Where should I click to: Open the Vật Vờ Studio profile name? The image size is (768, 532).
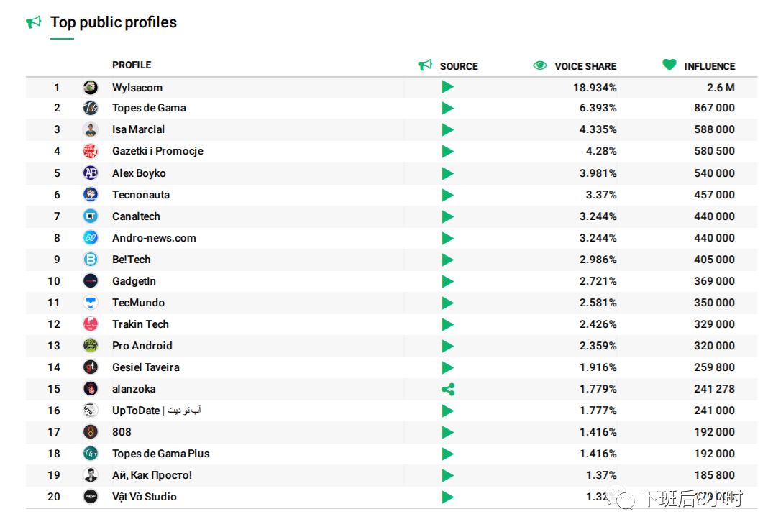coord(145,496)
